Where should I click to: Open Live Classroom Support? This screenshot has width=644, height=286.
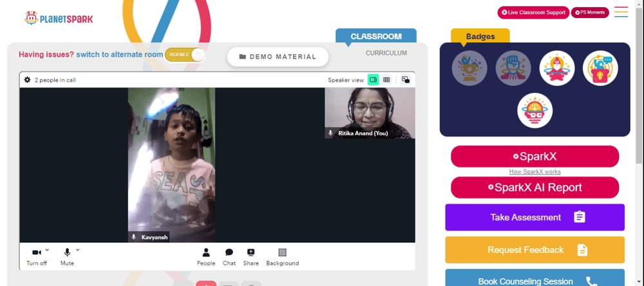tap(533, 12)
